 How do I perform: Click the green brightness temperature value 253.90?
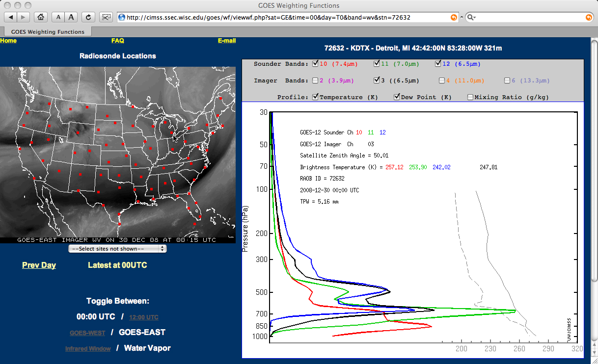(x=418, y=167)
